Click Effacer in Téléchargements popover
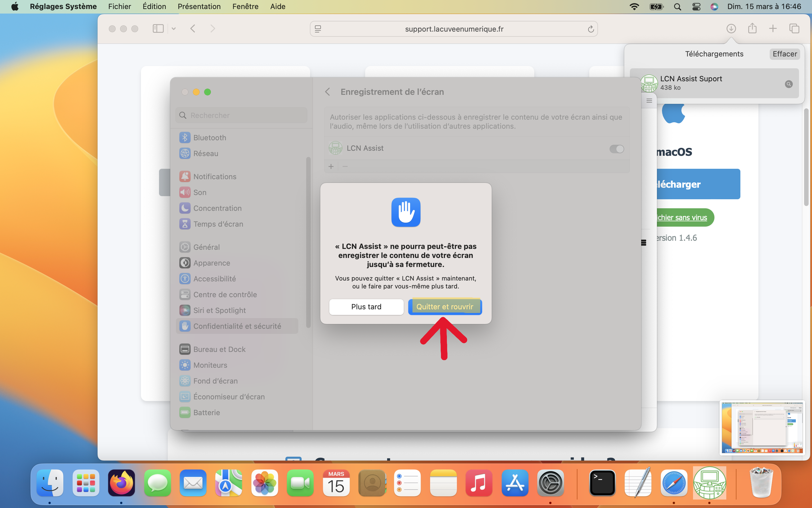This screenshot has height=508, width=812. pos(784,54)
